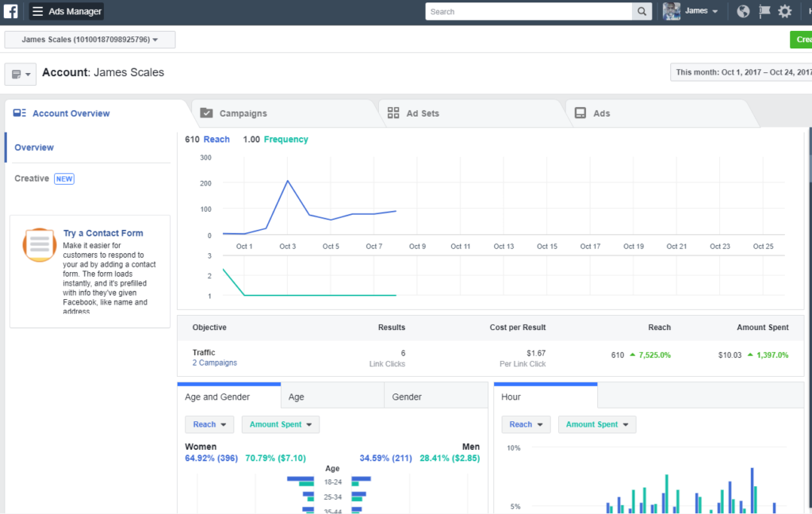The image size is (812, 514).
Task: Open notifications via the globe icon
Action: (x=743, y=11)
